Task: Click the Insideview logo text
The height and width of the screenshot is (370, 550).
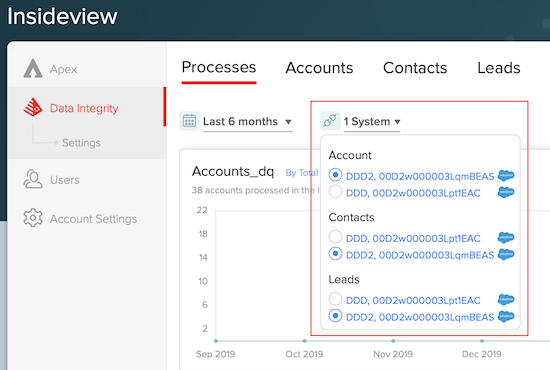Action: tap(62, 16)
